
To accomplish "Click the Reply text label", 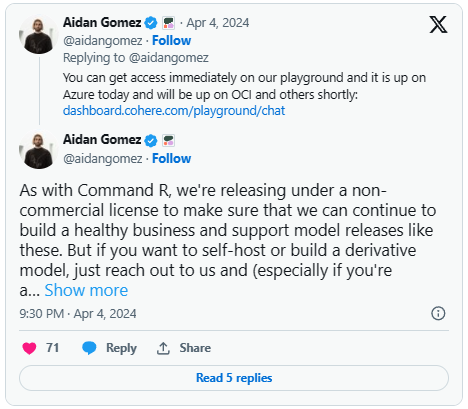I will (x=121, y=348).
